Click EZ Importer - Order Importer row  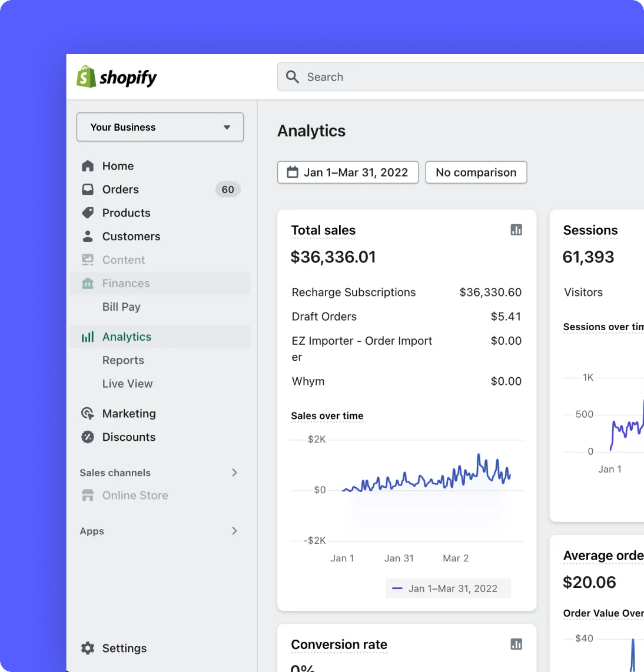[x=406, y=349]
